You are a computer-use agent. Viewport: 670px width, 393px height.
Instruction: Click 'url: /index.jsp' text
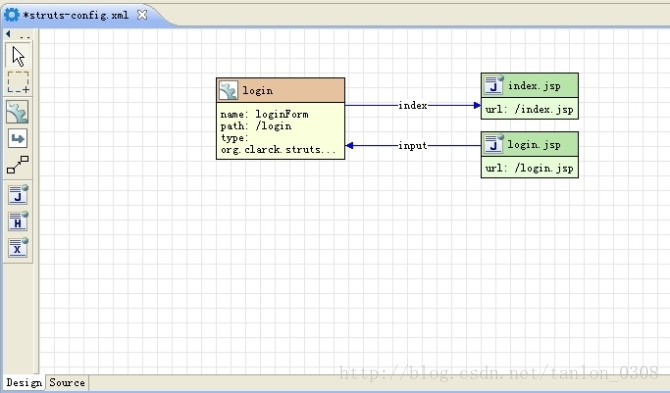tap(529, 109)
